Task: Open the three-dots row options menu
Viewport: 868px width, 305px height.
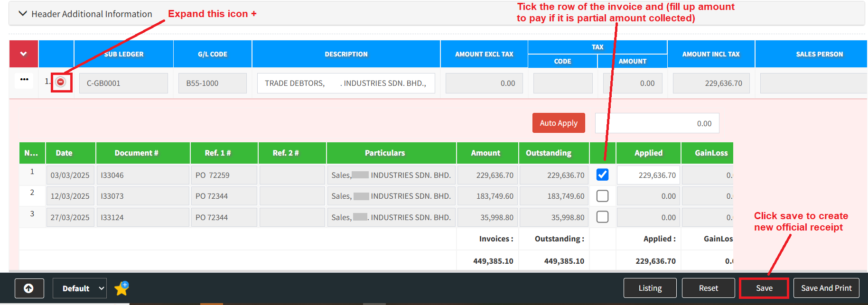Action: (x=24, y=80)
